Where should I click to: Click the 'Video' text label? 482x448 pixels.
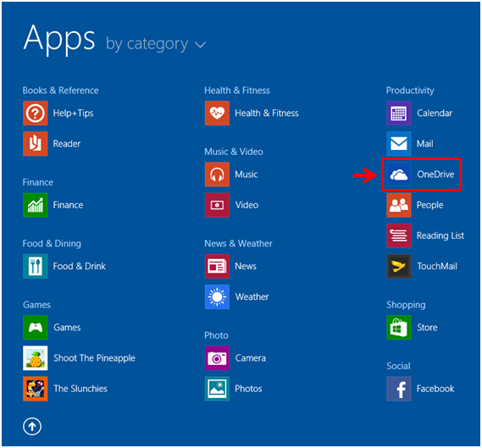coord(247,205)
